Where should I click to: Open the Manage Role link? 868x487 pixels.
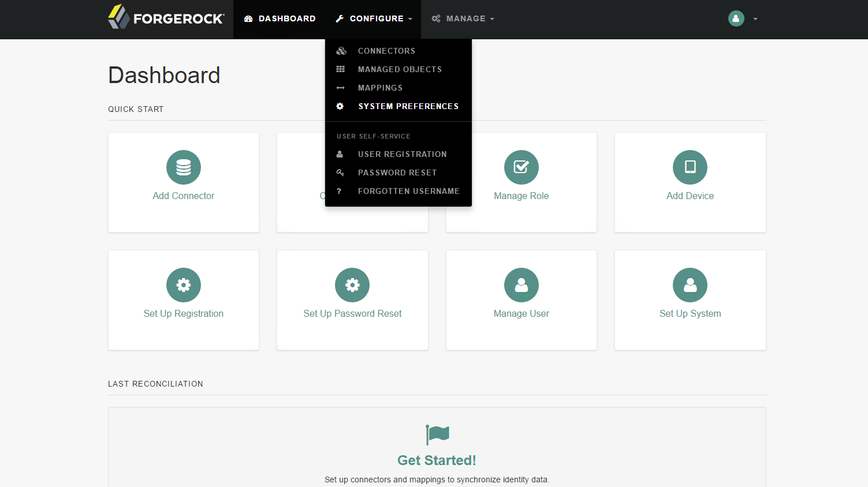pos(521,196)
